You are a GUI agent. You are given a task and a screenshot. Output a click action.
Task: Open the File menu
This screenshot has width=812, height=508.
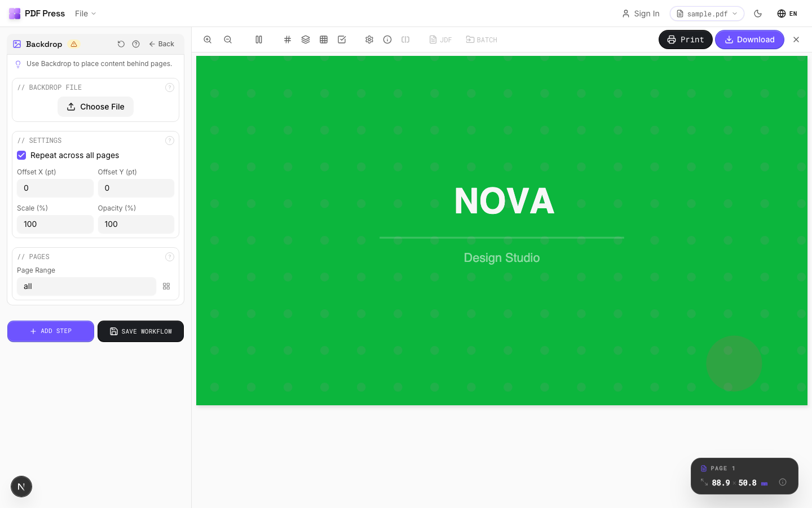pyautogui.click(x=85, y=14)
